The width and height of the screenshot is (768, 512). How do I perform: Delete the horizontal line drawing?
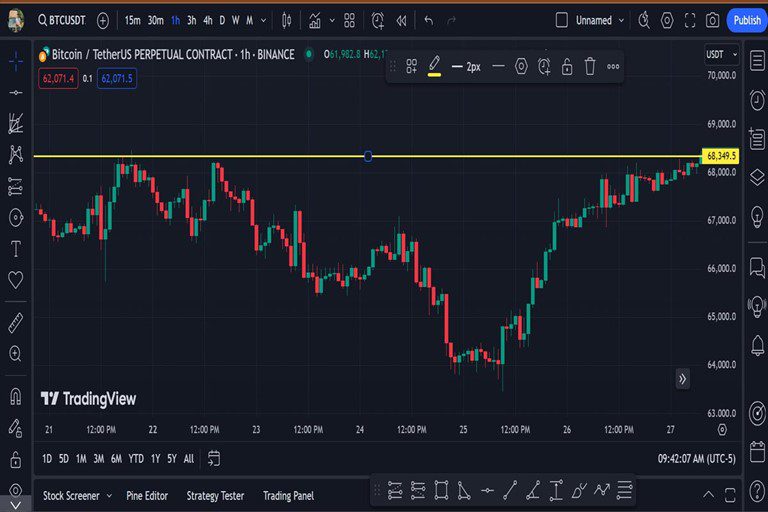590,66
